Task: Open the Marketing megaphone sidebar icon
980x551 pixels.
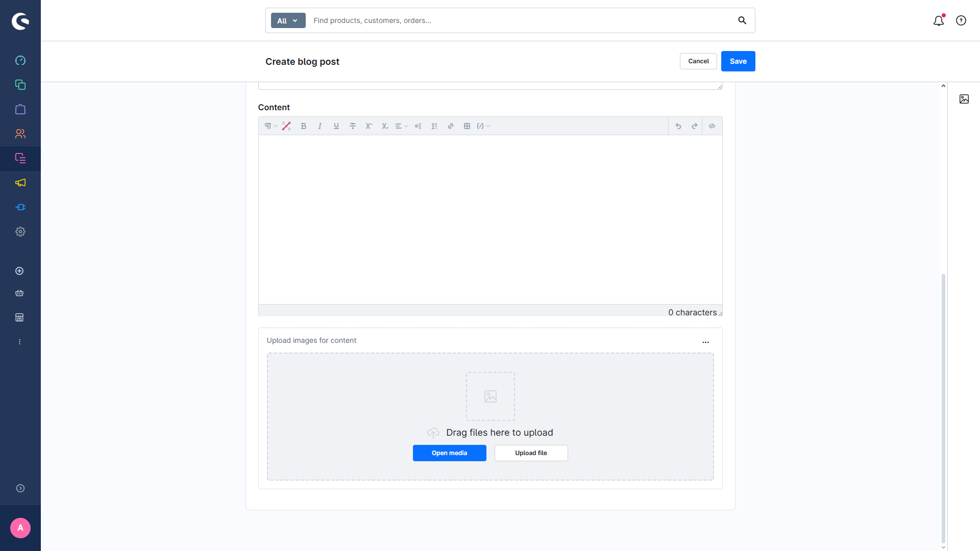Action: tap(20, 183)
